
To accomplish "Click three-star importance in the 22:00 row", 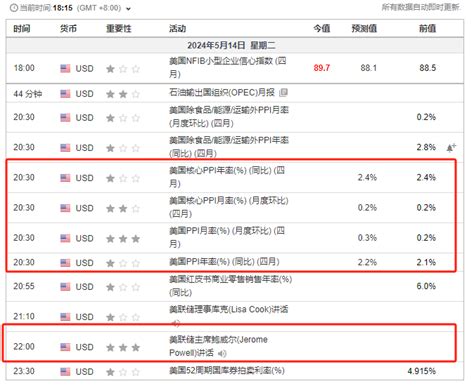I will [x=123, y=348].
